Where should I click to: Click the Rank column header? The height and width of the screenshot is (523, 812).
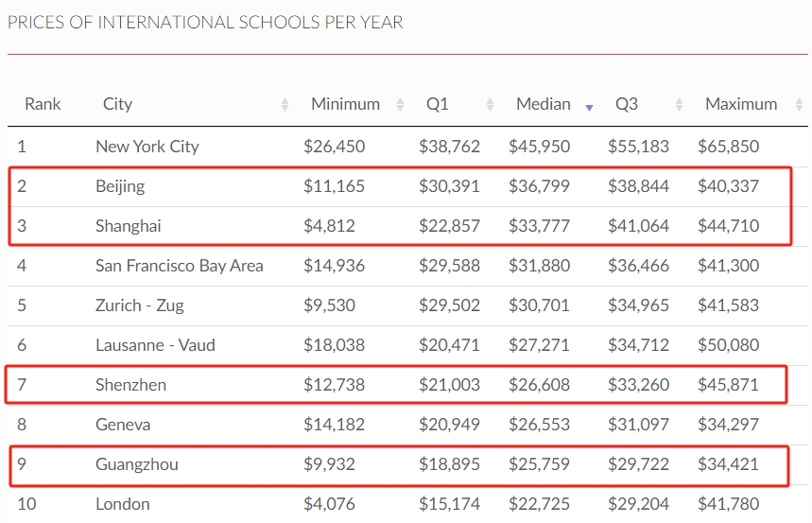[x=43, y=104]
